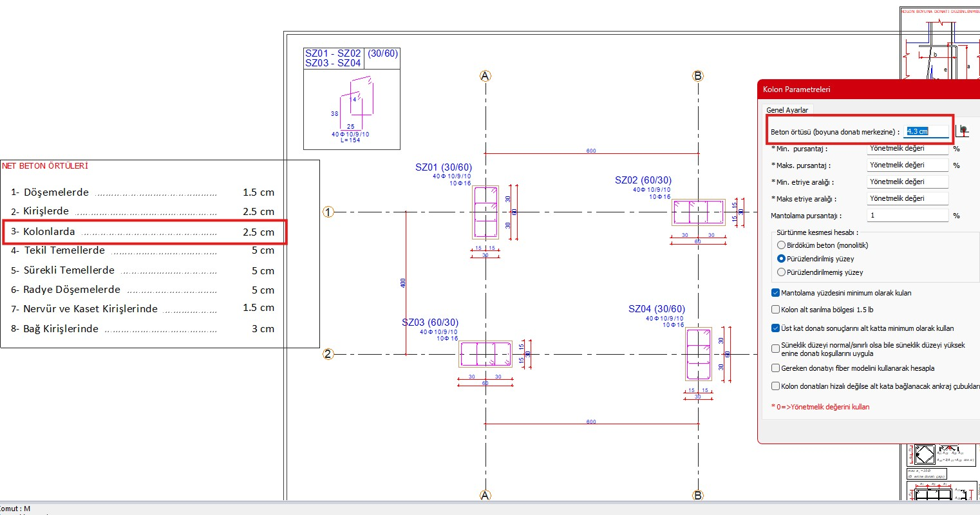
Task: Click the SZ03 (60/30) column label
Action: pyautogui.click(x=430, y=323)
